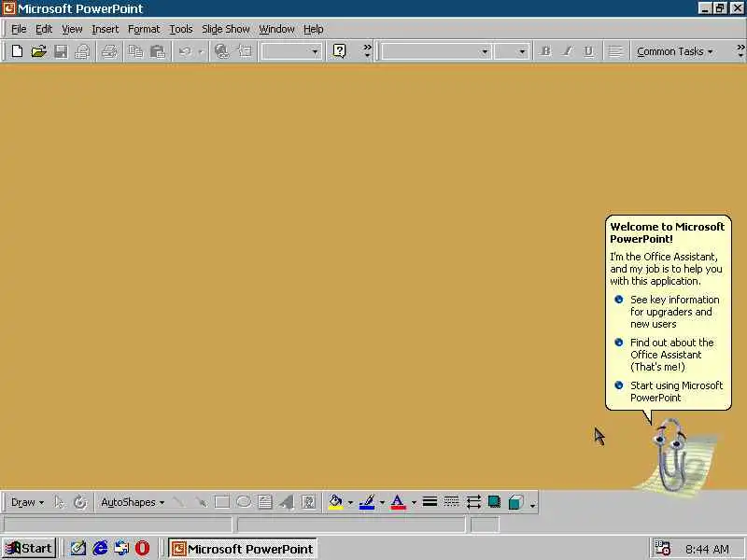Viewport: 747px width, 560px height.
Task: Click the New presentation icon
Action: click(17, 51)
